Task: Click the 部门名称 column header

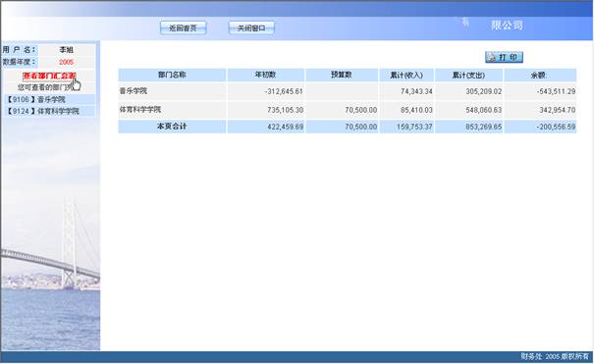Action: pyautogui.click(x=172, y=75)
